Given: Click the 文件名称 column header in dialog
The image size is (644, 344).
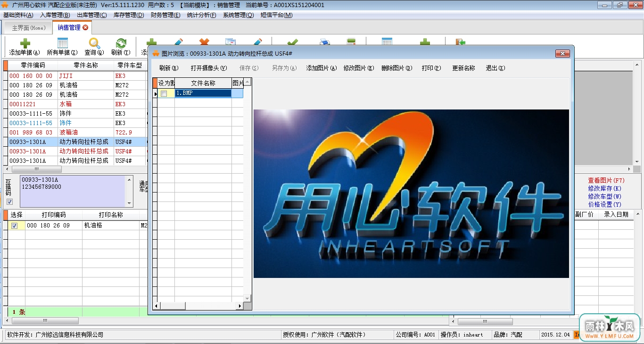Looking at the screenshot, I should [203, 83].
